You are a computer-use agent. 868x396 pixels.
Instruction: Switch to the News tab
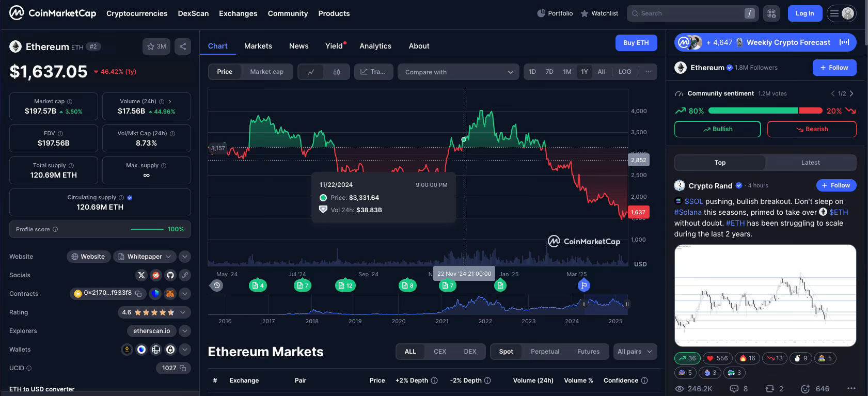(x=299, y=46)
